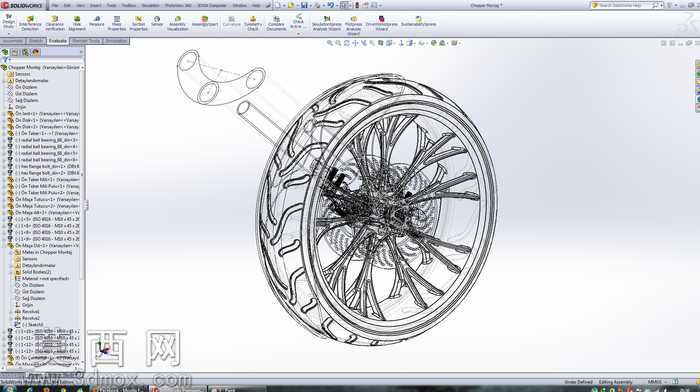Activate the Measure tool
Screen dimensions: 700x392
(x=96, y=21)
